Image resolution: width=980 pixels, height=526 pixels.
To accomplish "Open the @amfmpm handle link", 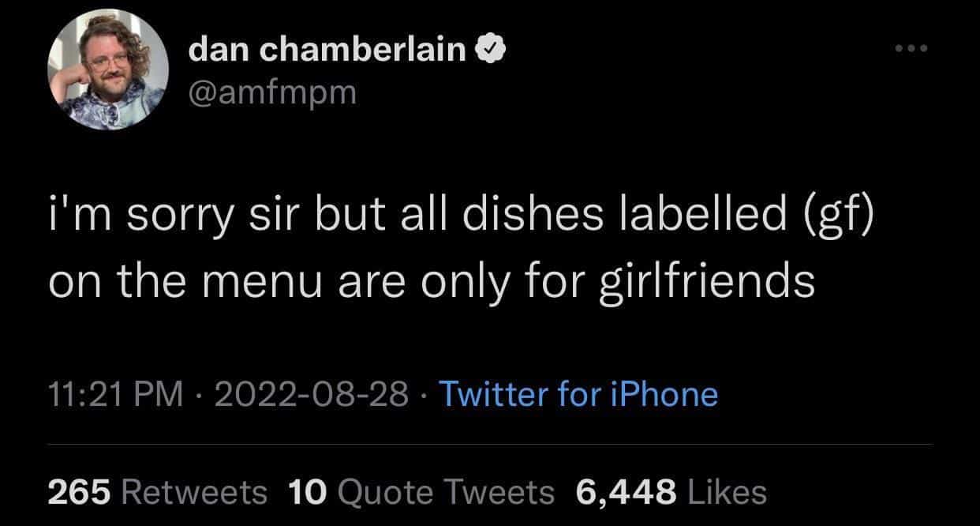I will tap(272, 95).
